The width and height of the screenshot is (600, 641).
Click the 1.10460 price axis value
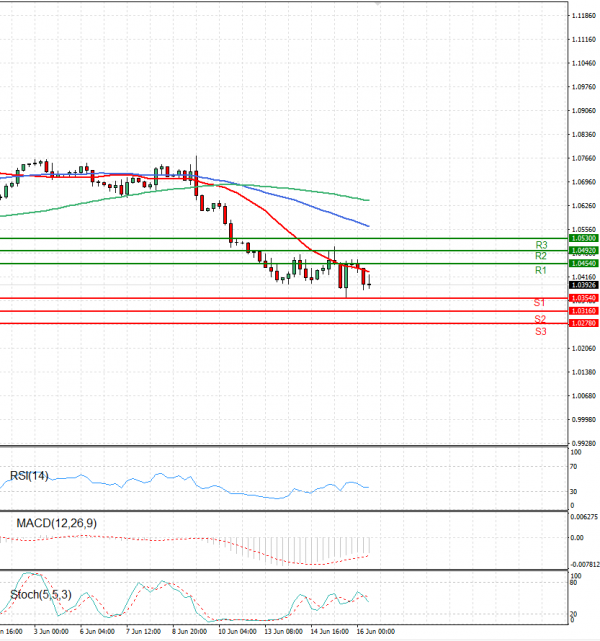[584, 63]
